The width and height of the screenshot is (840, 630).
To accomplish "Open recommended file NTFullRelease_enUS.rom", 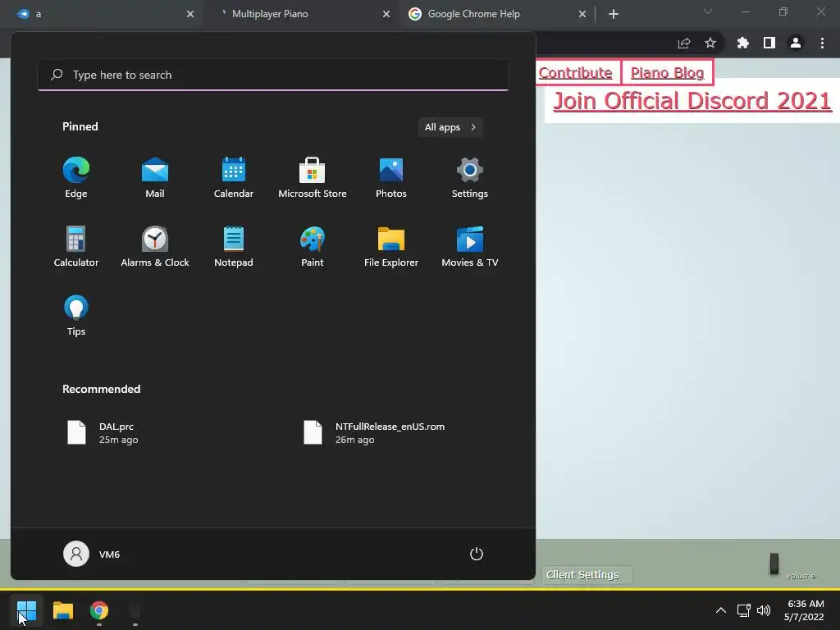I will [x=374, y=433].
